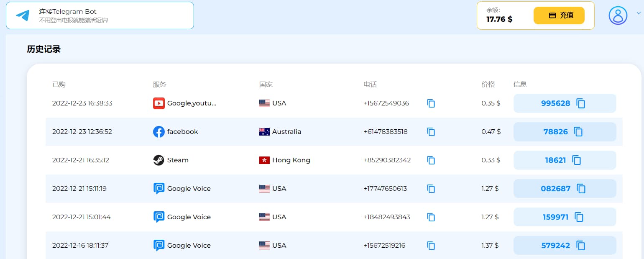Open the 连接Telegram Bot banner
The height and width of the screenshot is (259, 644).
pos(100,15)
